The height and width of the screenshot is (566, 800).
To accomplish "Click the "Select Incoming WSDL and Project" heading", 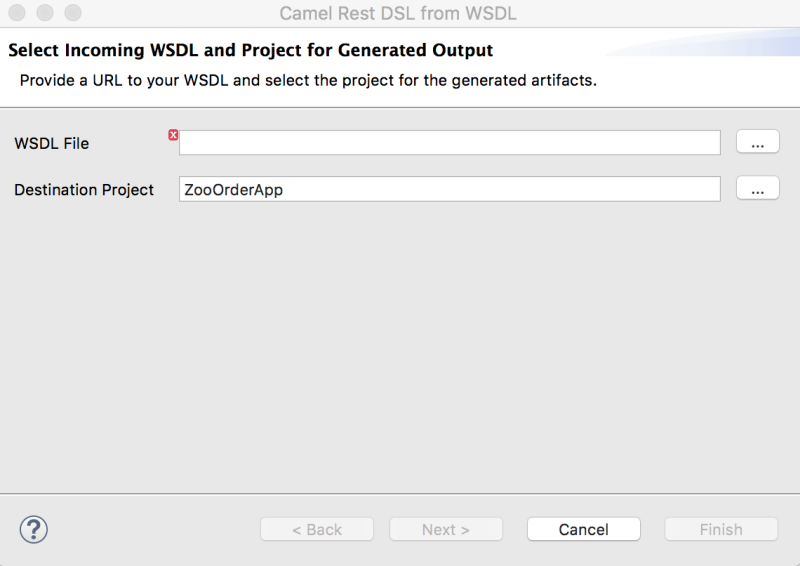I will [251, 50].
